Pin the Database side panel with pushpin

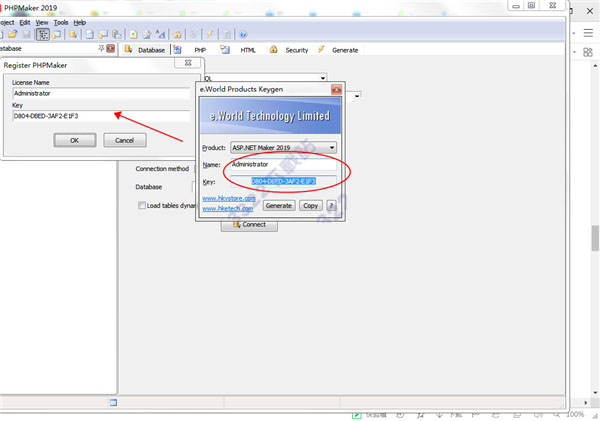(x=100, y=48)
